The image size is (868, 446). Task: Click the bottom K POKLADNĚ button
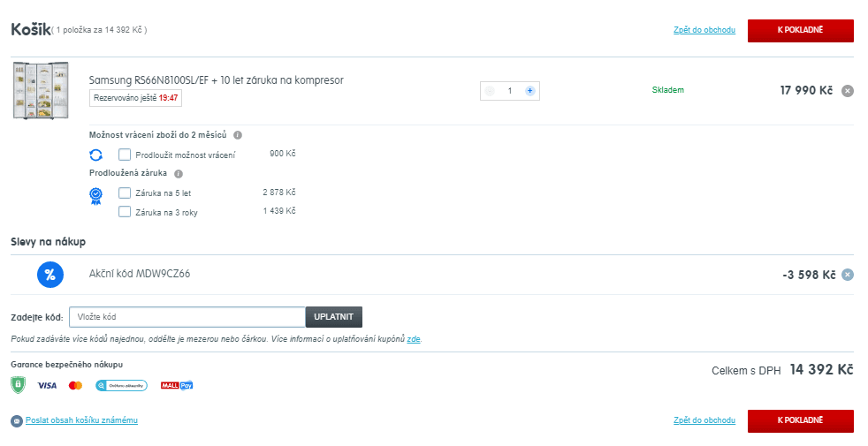pyautogui.click(x=801, y=420)
